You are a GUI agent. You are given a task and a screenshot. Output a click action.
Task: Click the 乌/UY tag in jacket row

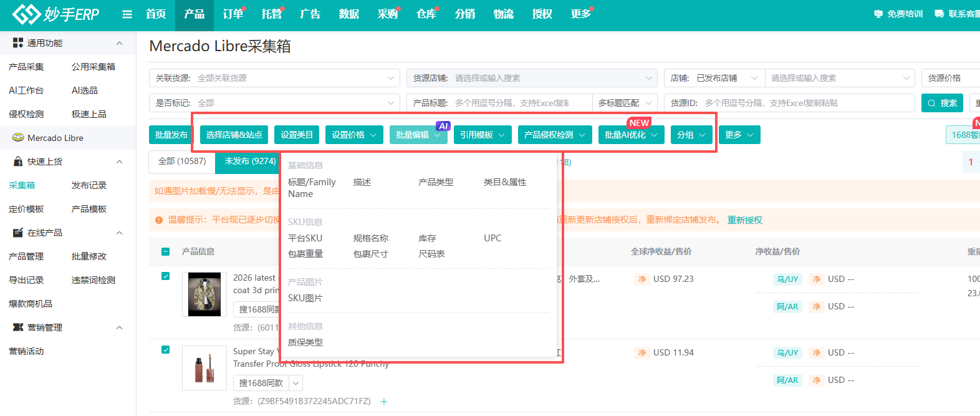tap(787, 279)
